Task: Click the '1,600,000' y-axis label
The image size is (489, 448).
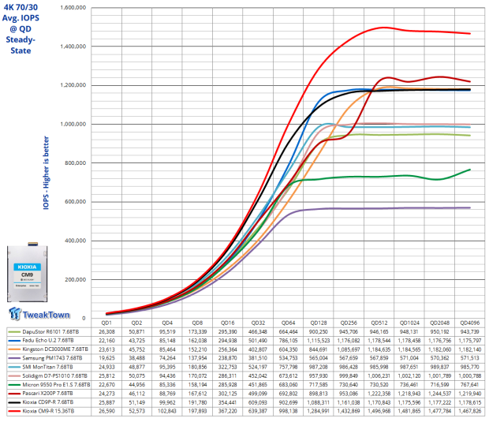Action: (73, 7)
